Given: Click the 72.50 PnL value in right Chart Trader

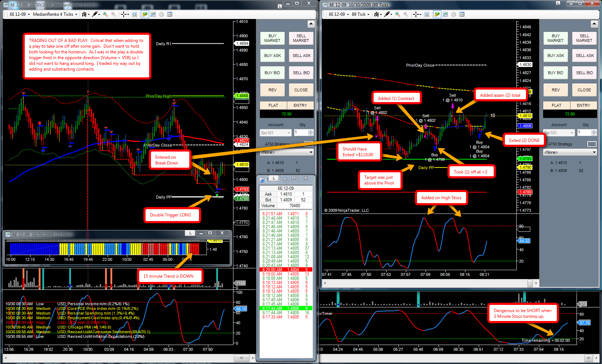Looking at the screenshot, I should 570,114.
